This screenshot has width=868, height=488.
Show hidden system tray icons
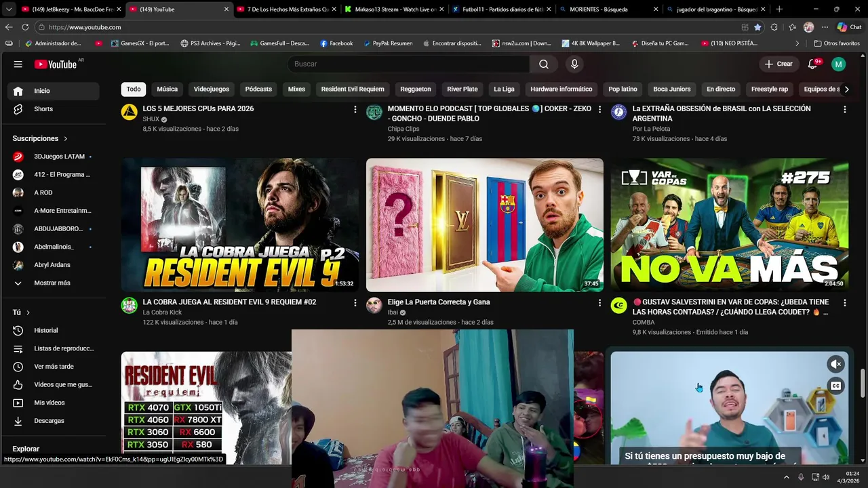click(787, 477)
